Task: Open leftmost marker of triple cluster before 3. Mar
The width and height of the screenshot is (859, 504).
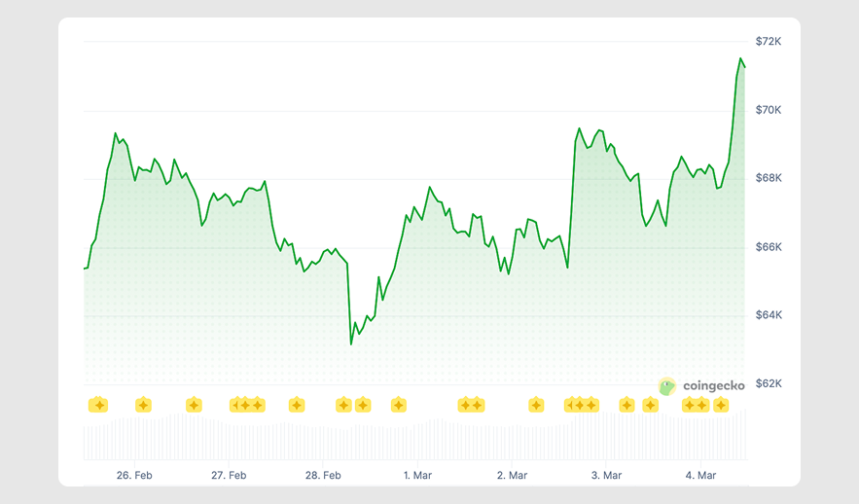Action: (x=570, y=405)
